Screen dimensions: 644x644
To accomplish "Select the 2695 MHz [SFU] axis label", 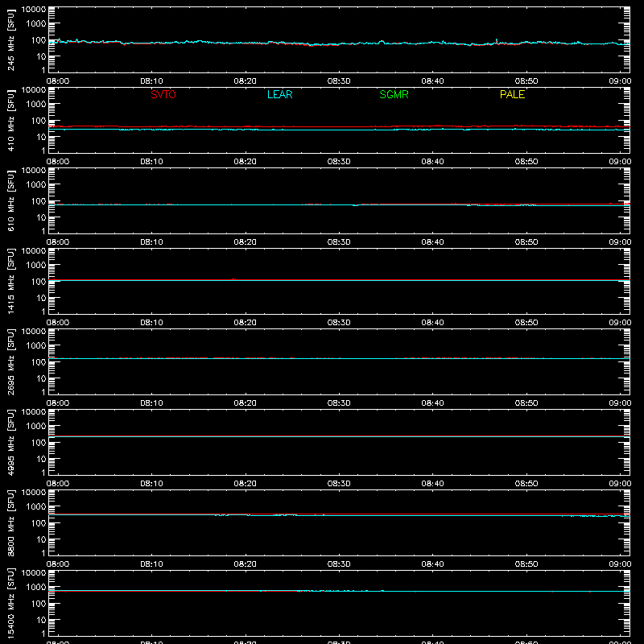I will pyautogui.click(x=10, y=362).
